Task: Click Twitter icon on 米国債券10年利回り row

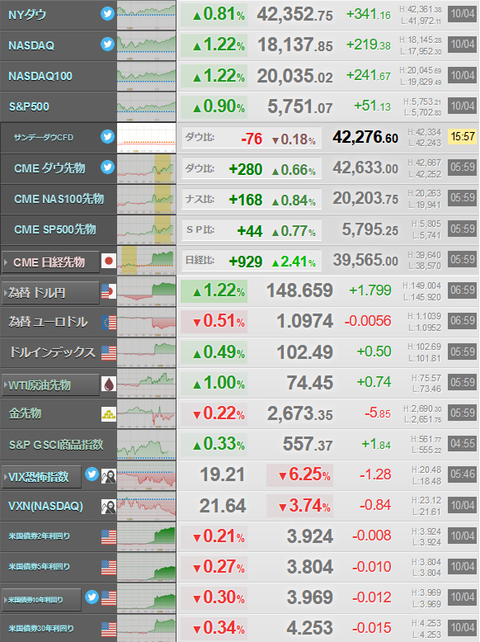Action: [92, 597]
